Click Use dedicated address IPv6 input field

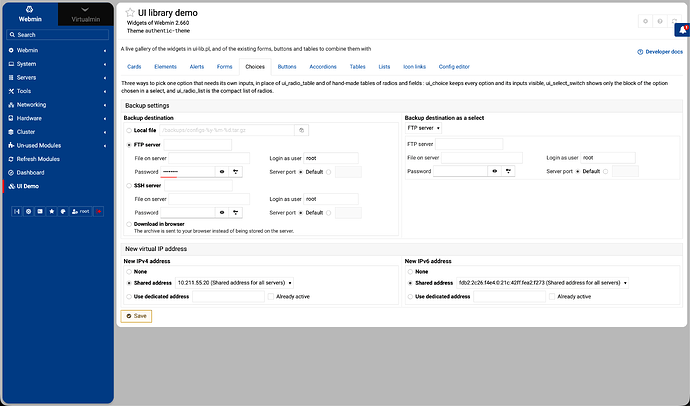tap(510, 296)
